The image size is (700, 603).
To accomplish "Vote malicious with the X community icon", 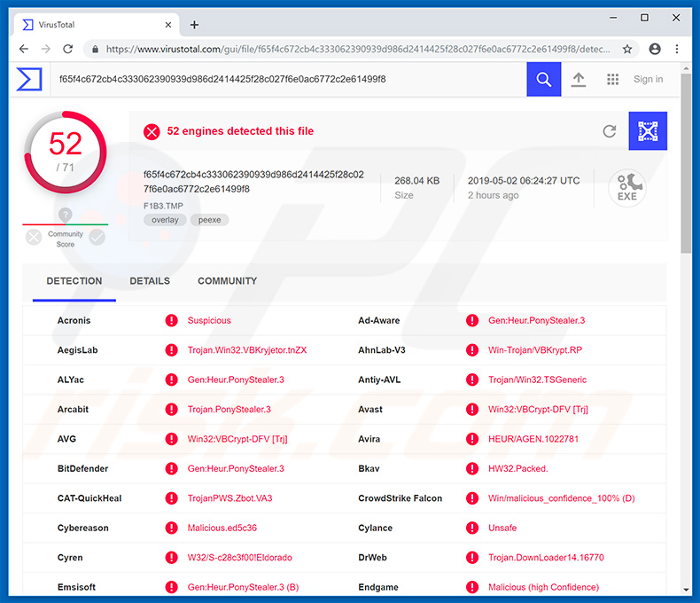I will coord(34,237).
